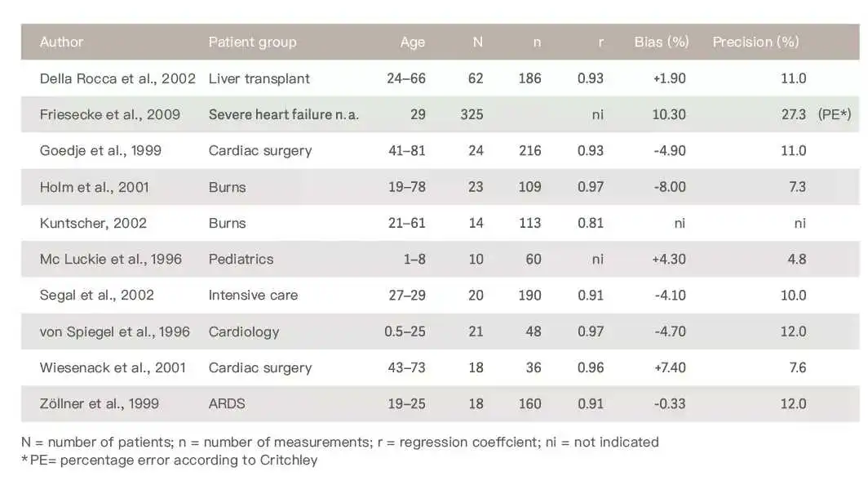The image size is (868, 494).
Task: Click the Della Rocca et al., 2002 citation
Action: point(117,78)
